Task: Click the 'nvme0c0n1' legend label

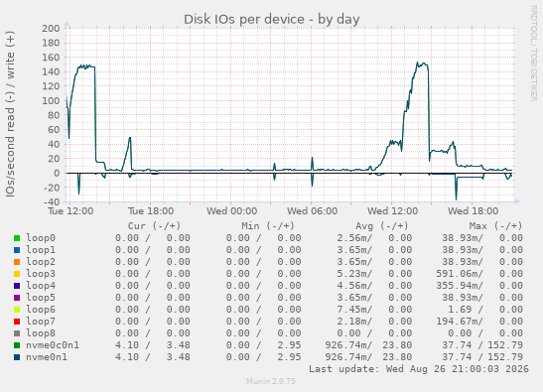Action: [x=53, y=345]
